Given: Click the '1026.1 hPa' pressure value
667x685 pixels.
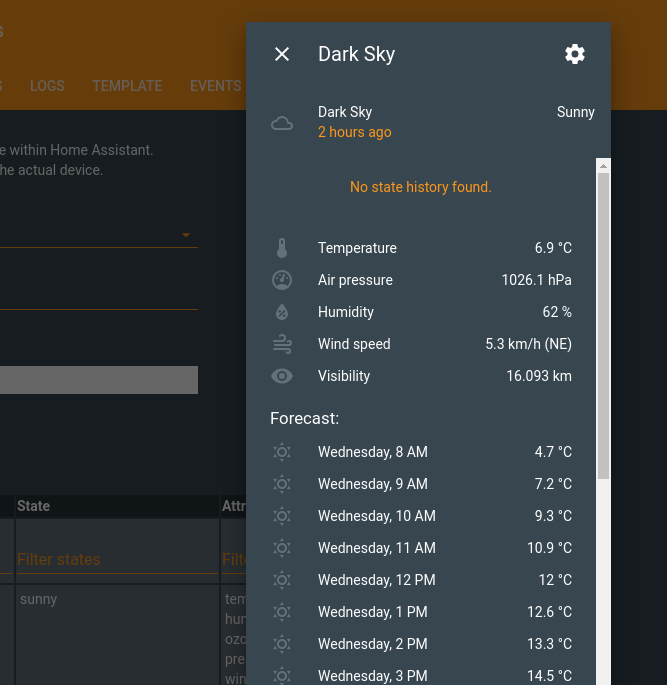Looking at the screenshot, I should [x=536, y=280].
